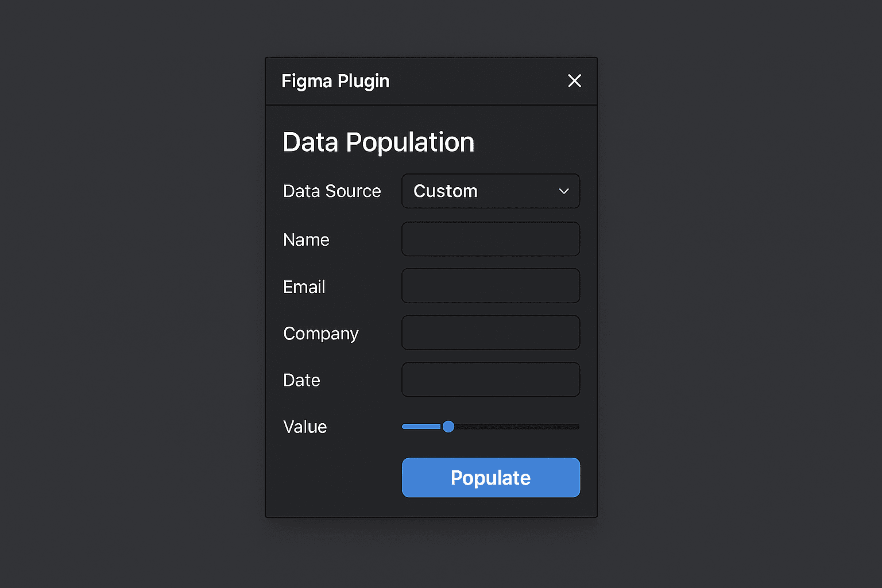Click the blue Value slider handle
The image size is (882, 588).
[x=448, y=427]
